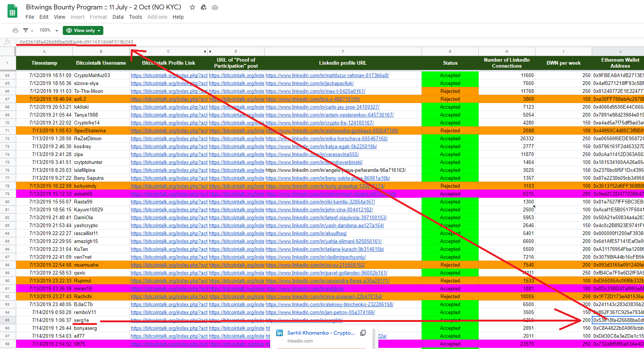Click the LinkedIn icon in link preview
Image resolution: width=644 pixels, height=349 pixels.
coord(280,333)
